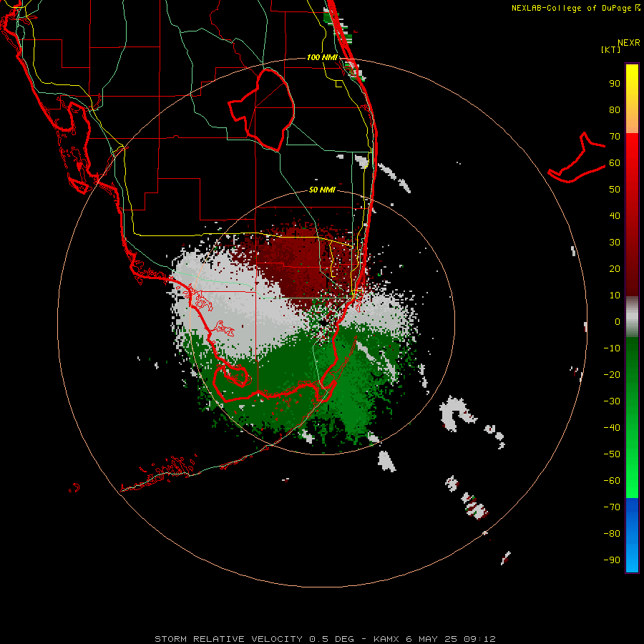Viewport: 644px width, 644px height.
Task: Click the 0 value on the velocity scale
Action: coord(618,322)
